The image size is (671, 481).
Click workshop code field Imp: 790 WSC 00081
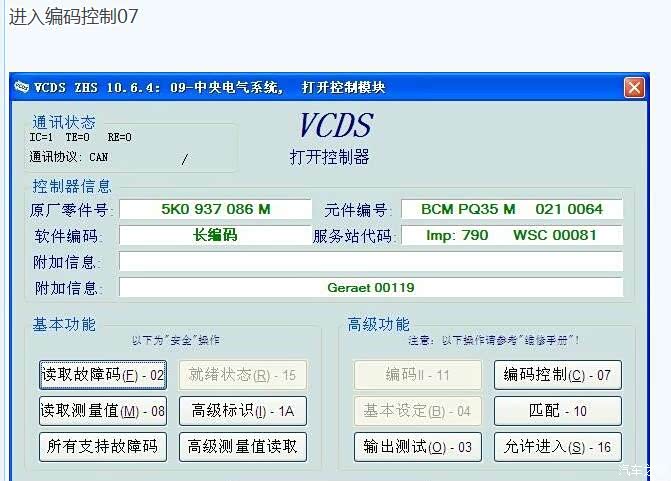pos(512,235)
